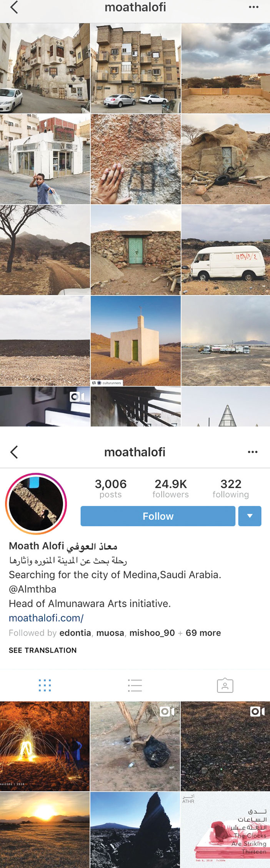Expand suggestions dropdown next to Follow
270x868 pixels.
(x=250, y=516)
